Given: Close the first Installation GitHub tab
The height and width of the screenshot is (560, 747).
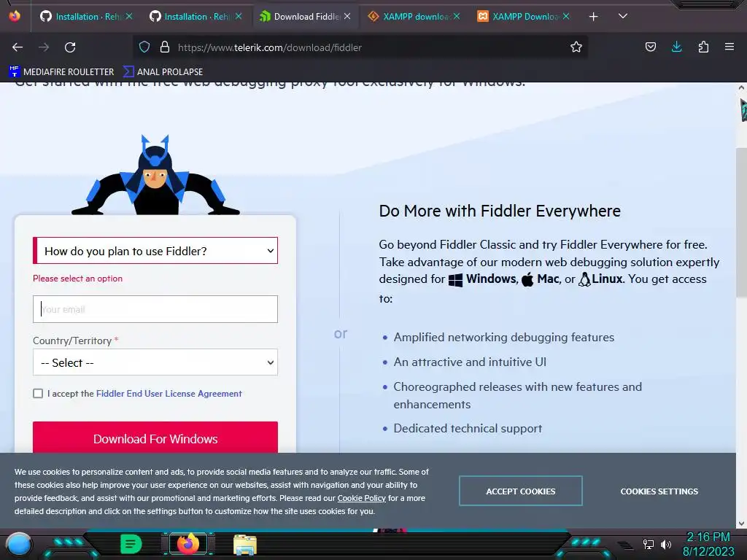Looking at the screenshot, I should (x=129, y=16).
